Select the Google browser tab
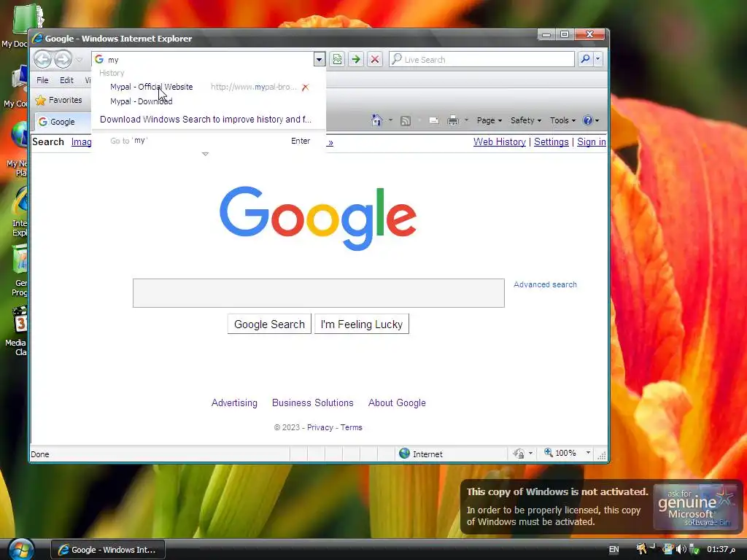747x560 pixels. coord(62,122)
